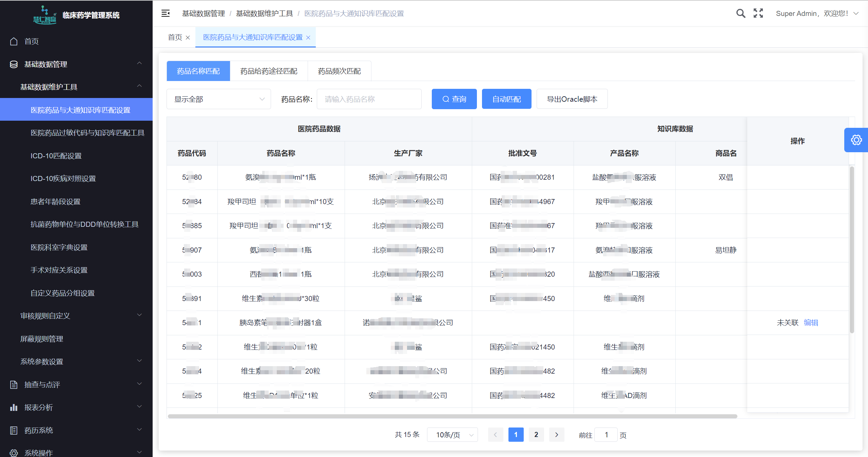Open the 显示全部 filter dropdown
Screen dimensions: 868x457
pyautogui.click(x=219, y=99)
